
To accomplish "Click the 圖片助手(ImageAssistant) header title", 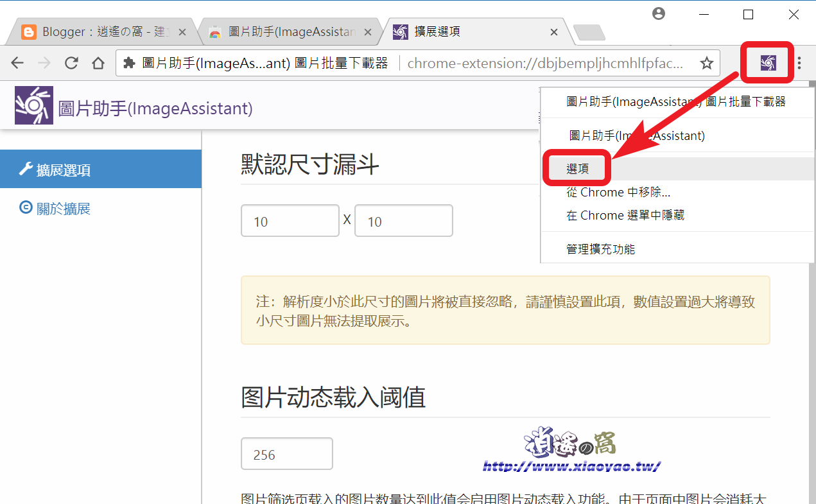I will 155,109.
